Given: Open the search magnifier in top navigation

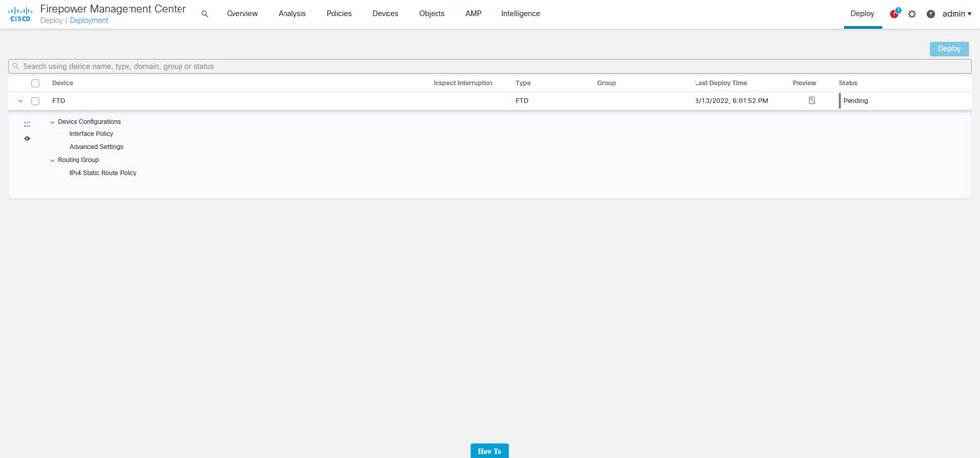Looking at the screenshot, I should [x=204, y=14].
